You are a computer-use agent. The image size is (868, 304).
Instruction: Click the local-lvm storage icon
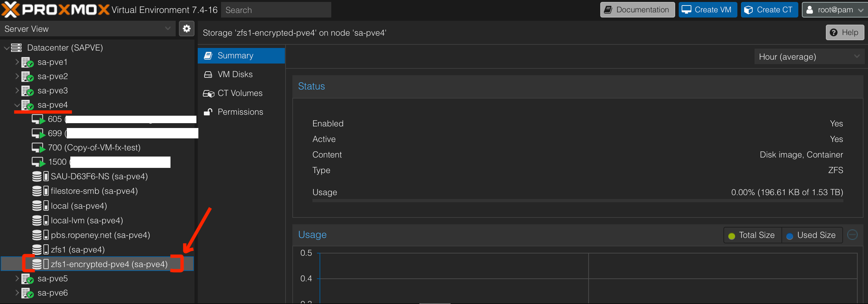pyautogui.click(x=40, y=220)
